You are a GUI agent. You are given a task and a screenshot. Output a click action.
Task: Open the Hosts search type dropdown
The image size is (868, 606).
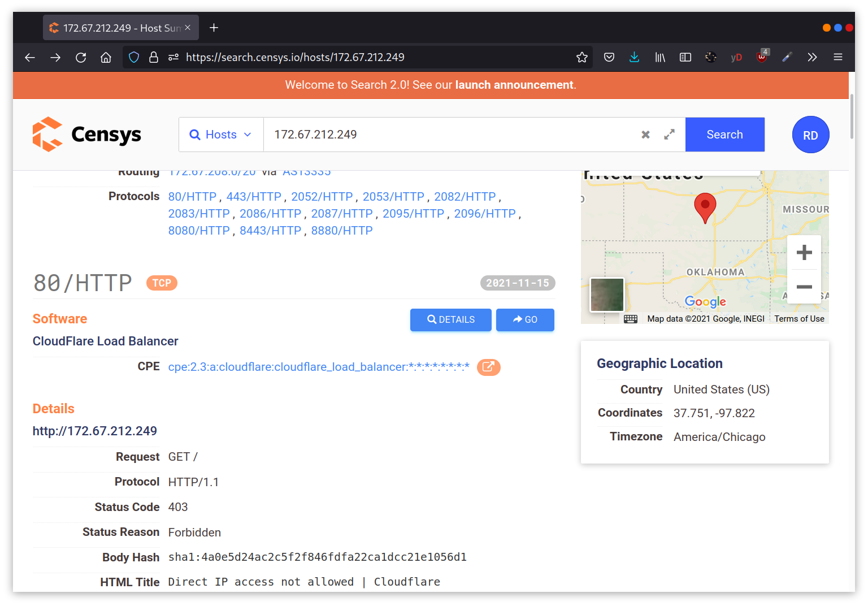point(221,135)
